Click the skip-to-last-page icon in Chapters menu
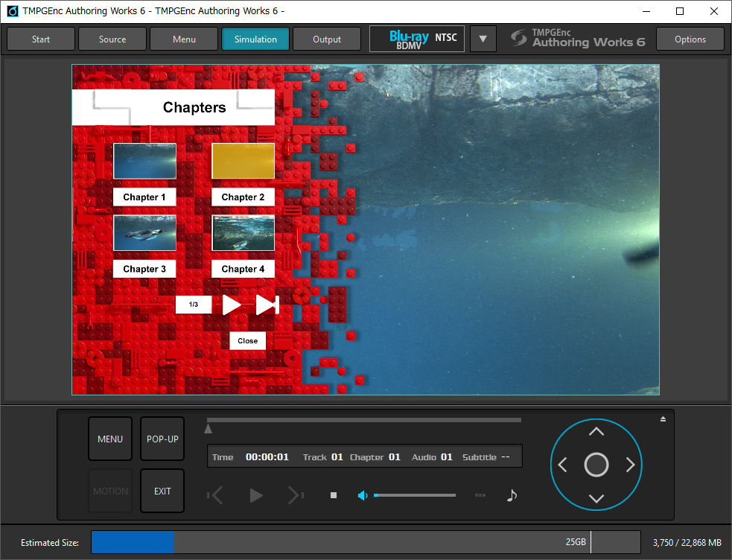 (x=267, y=305)
